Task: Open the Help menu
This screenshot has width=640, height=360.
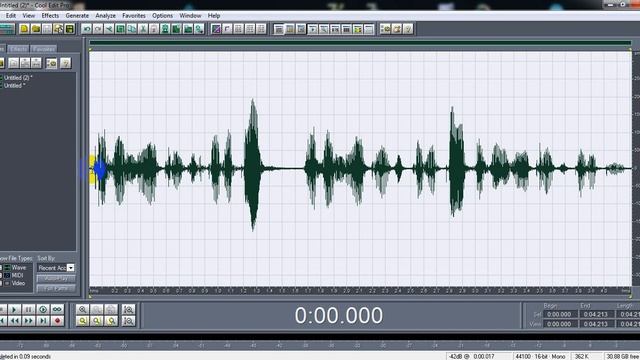Action: [214, 16]
